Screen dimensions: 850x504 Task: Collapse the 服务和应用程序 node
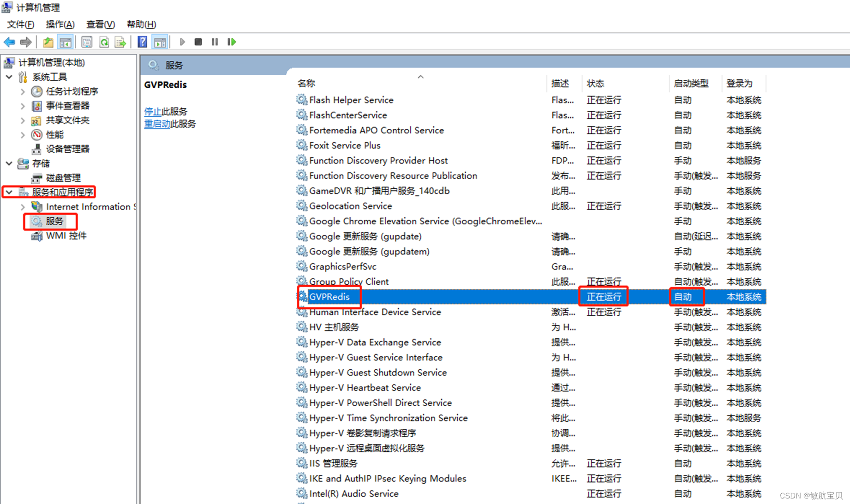(x=9, y=192)
